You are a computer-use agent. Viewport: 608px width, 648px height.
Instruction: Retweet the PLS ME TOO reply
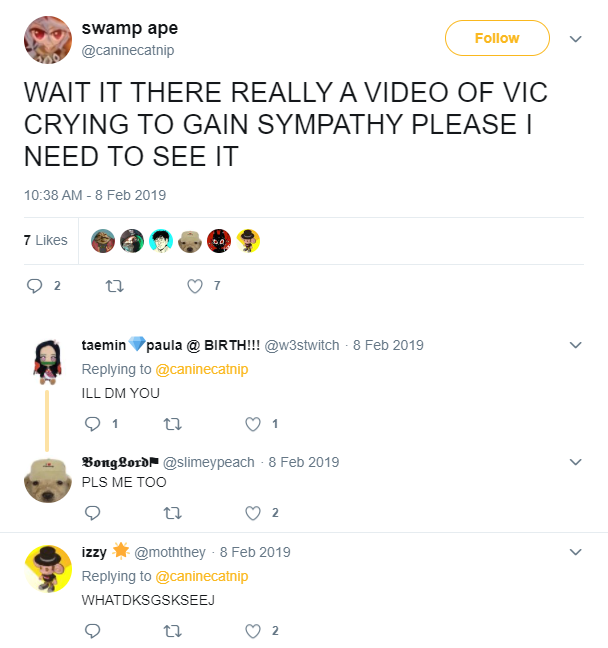tap(172, 513)
